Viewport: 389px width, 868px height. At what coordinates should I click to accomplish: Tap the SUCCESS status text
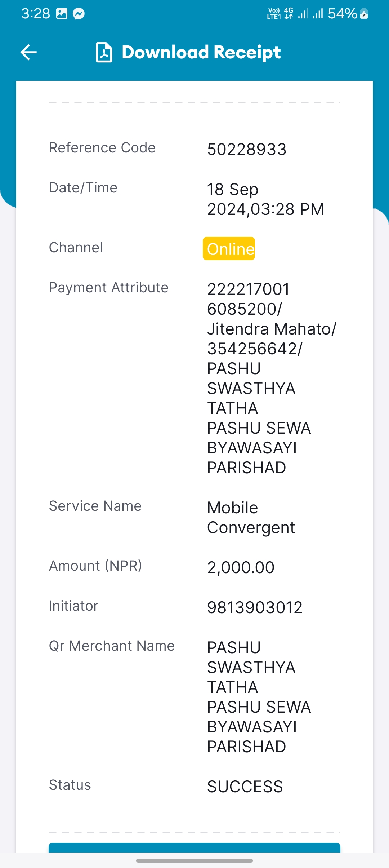(x=245, y=787)
